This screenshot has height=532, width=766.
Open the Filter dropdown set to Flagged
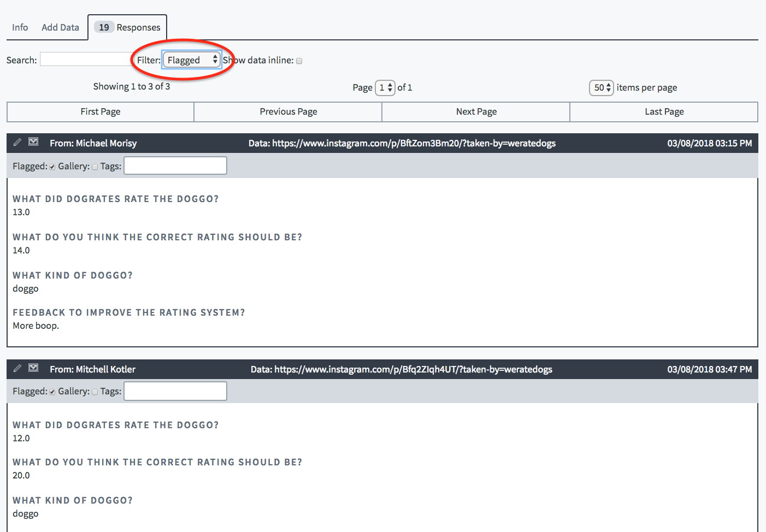[x=192, y=60]
